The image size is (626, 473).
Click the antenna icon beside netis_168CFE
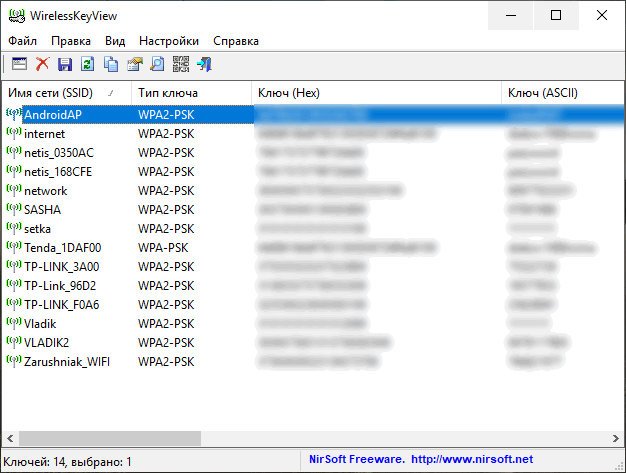click(x=14, y=172)
